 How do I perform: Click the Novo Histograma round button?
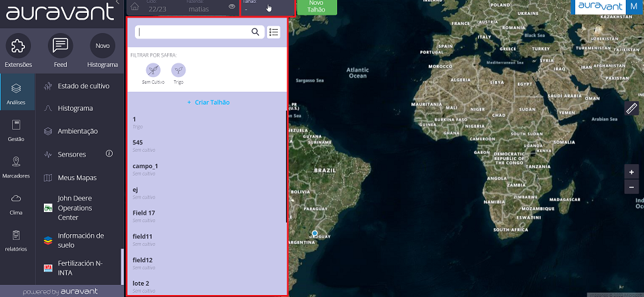pyautogui.click(x=103, y=46)
